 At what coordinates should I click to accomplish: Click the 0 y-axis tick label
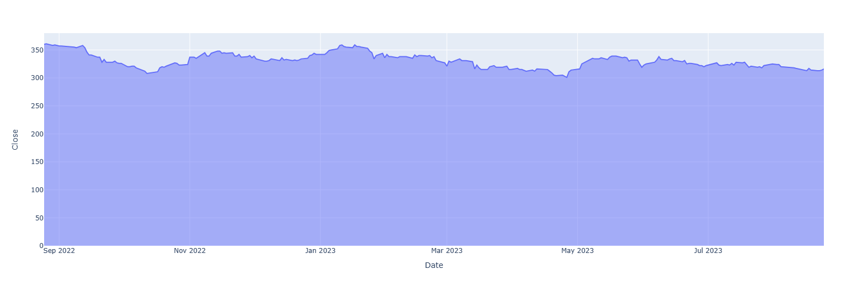tap(41, 246)
